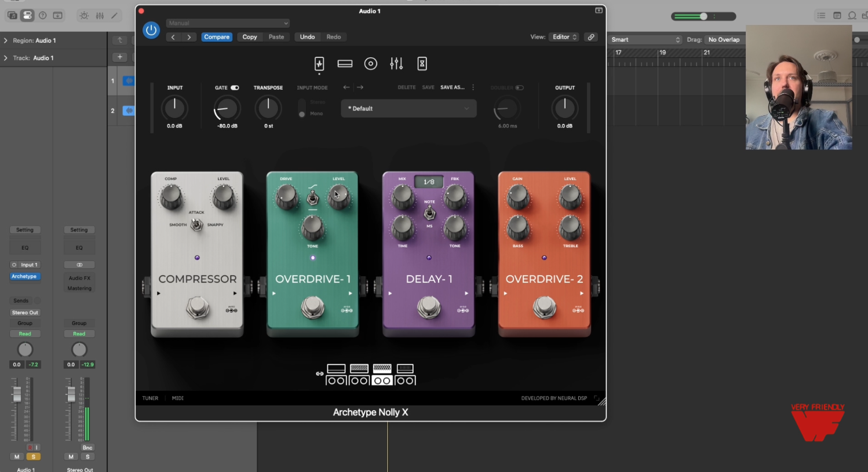Viewport: 868px width, 472px height.
Task: Open the preset three-dot options menu
Action: (x=473, y=87)
